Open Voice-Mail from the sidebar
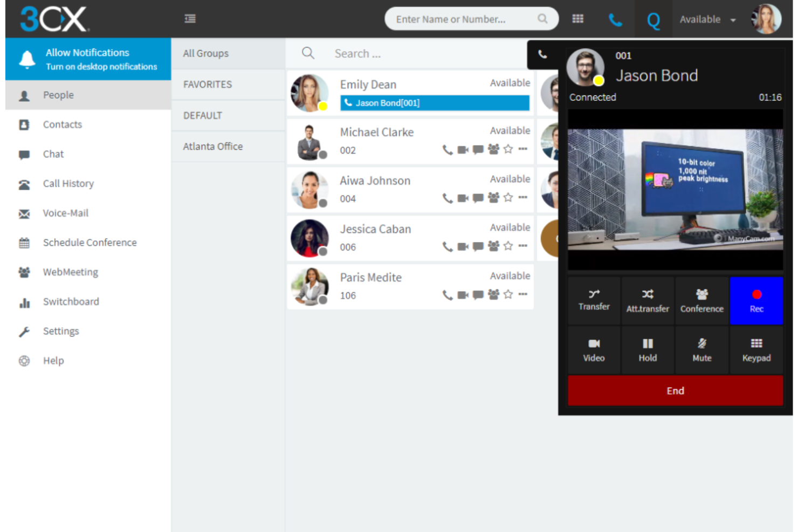Screen dimensions: 798x532 pos(65,213)
